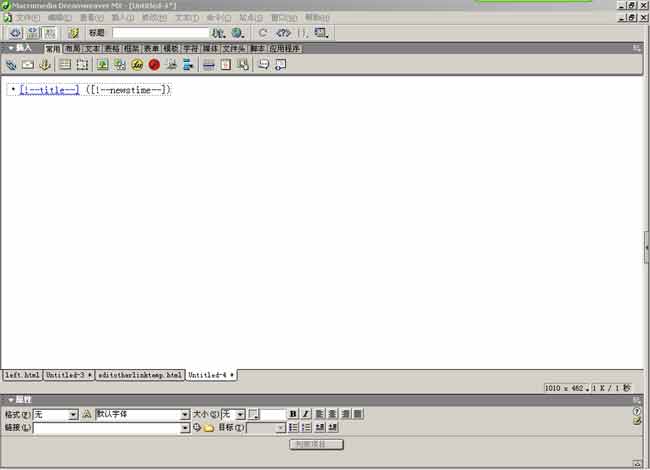Click the text color swatch box
This screenshot has width=650, height=470.
[x=254, y=414]
